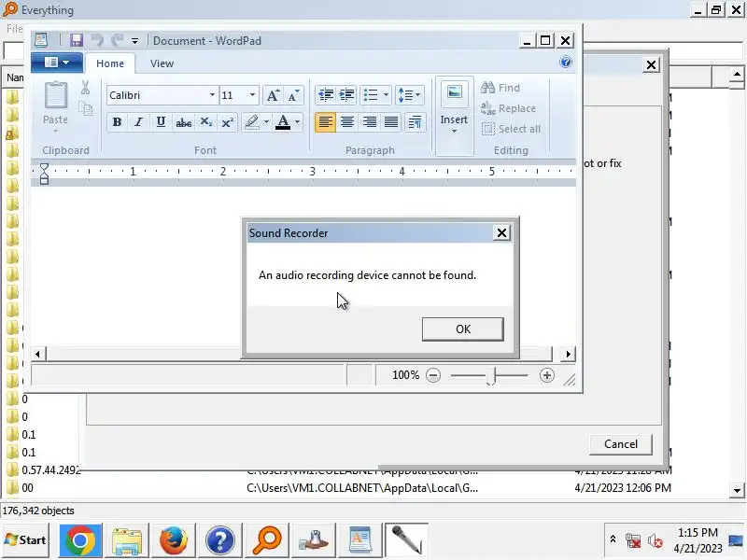Open the Calibri font family dropdown

pyautogui.click(x=212, y=95)
